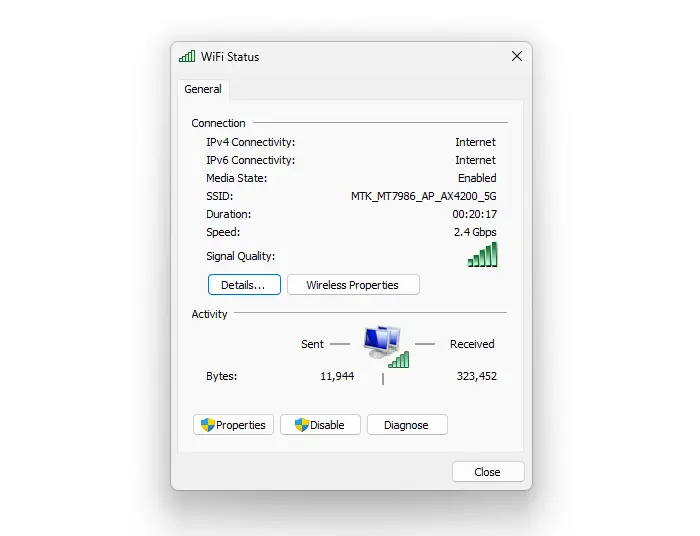Click the WiFi signal icon in title bar

(187, 56)
